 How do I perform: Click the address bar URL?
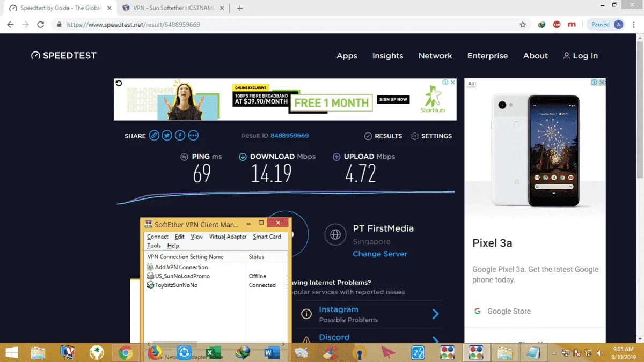coord(133,25)
